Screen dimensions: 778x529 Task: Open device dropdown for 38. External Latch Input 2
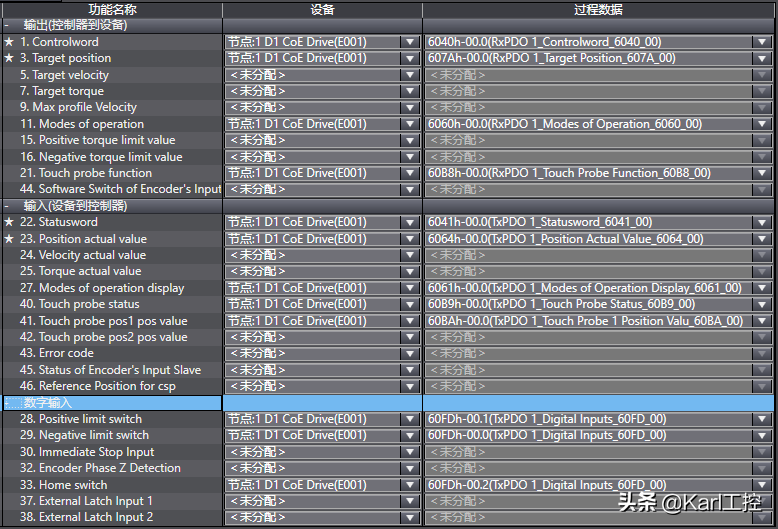coord(410,517)
